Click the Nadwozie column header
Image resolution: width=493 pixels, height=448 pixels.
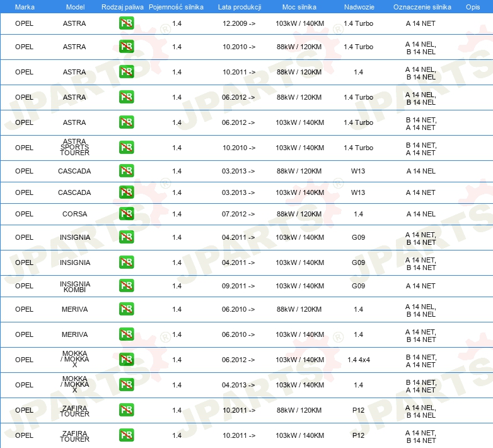pyautogui.click(x=359, y=7)
